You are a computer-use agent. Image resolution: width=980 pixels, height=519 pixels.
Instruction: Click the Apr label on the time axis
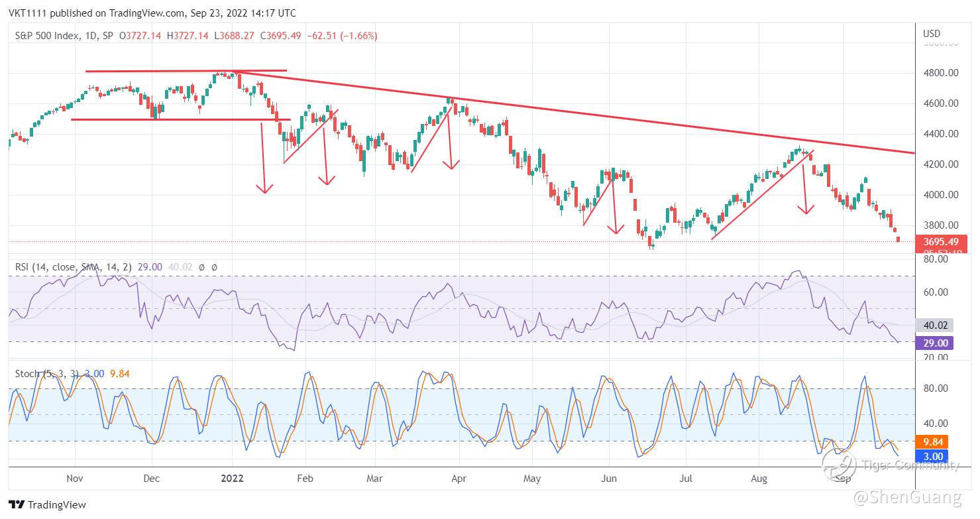[458, 479]
